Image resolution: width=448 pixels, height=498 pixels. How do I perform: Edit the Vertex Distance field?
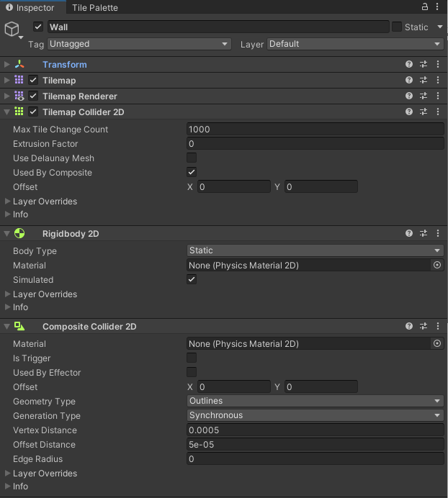click(x=315, y=430)
